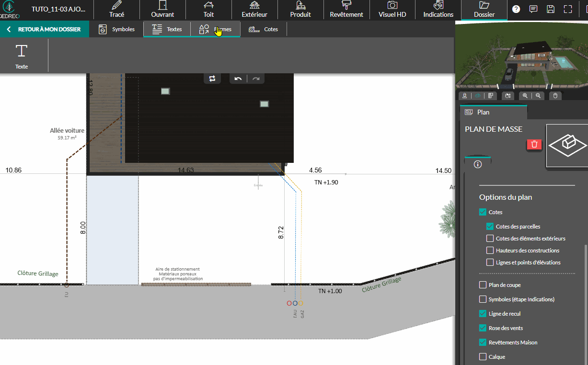This screenshot has height=365, width=588.
Task: Toggle the main Cotes checkbox in Options
Action: tap(483, 212)
